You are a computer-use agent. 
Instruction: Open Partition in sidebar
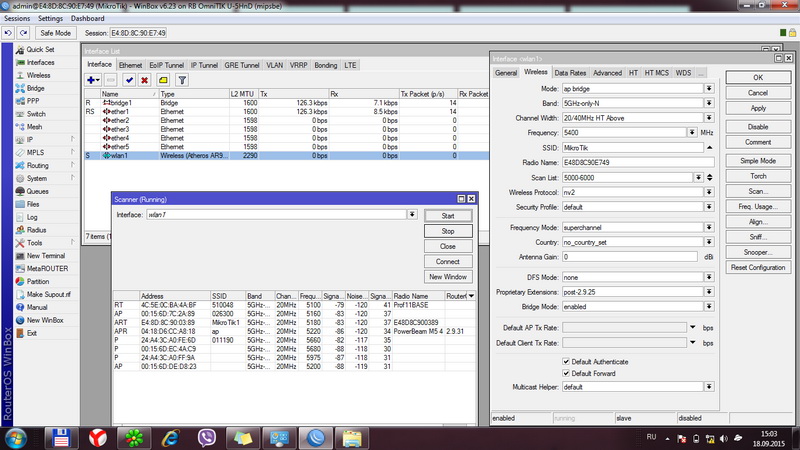point(38,282)
